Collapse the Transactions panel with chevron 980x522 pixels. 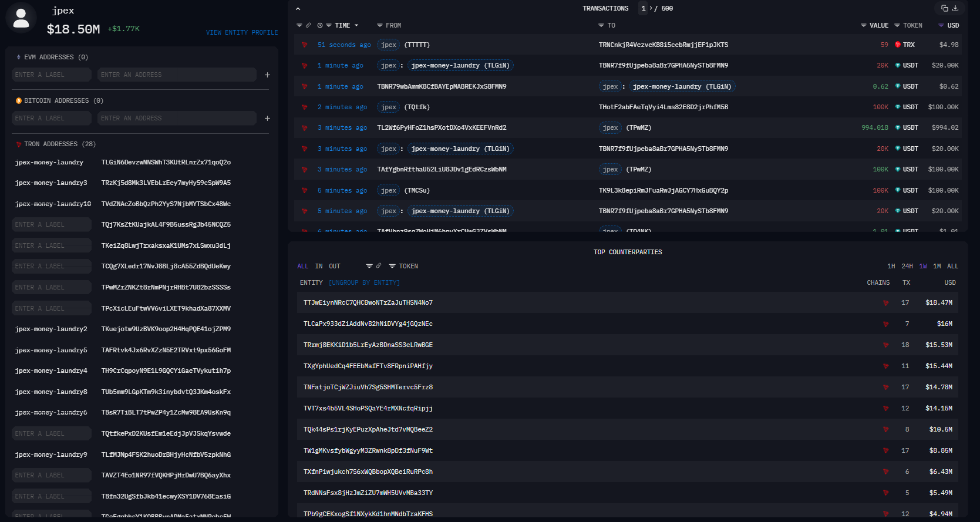pyautogui.click(x=298, y=9)
